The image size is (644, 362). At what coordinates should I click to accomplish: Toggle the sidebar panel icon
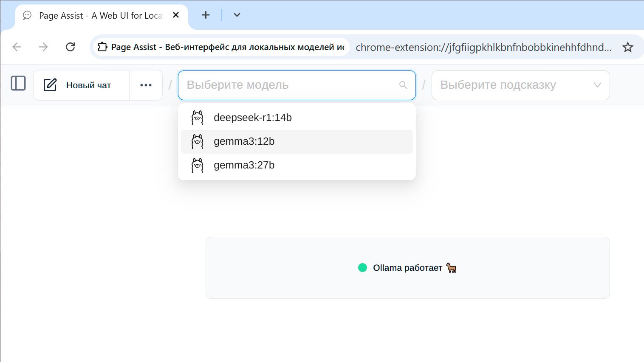18,84
